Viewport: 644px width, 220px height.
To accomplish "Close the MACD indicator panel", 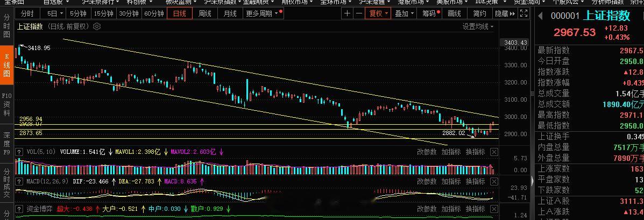I will point(494,181).
